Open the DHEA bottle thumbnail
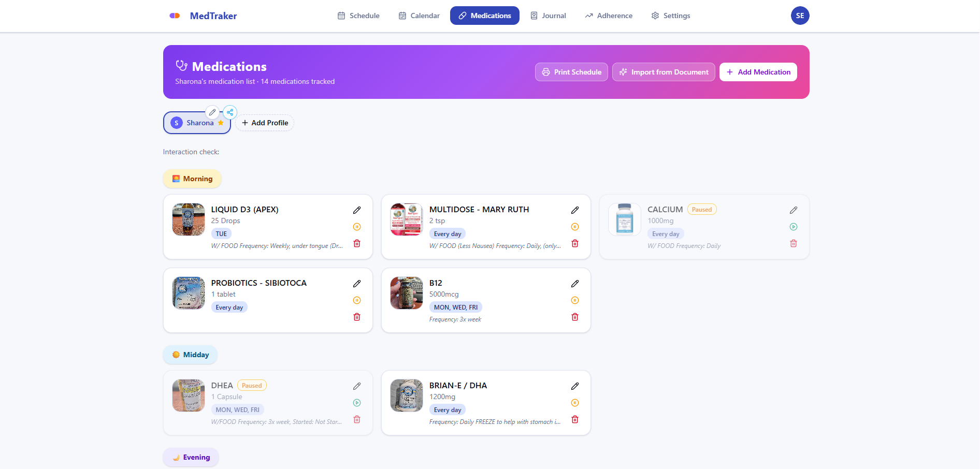The height and width of the screenshot is (469, 980). click(x=189, y=395)
